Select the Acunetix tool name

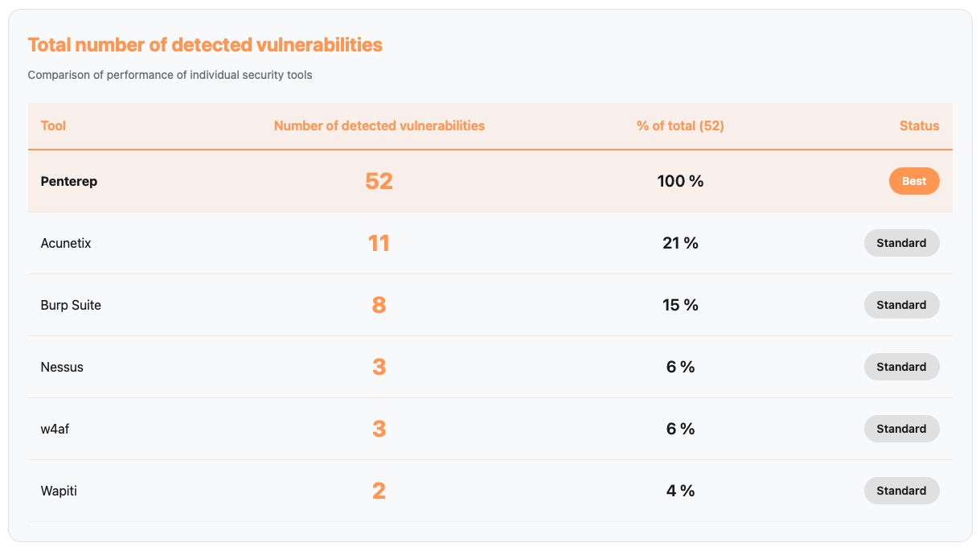[x=66, y=243]
